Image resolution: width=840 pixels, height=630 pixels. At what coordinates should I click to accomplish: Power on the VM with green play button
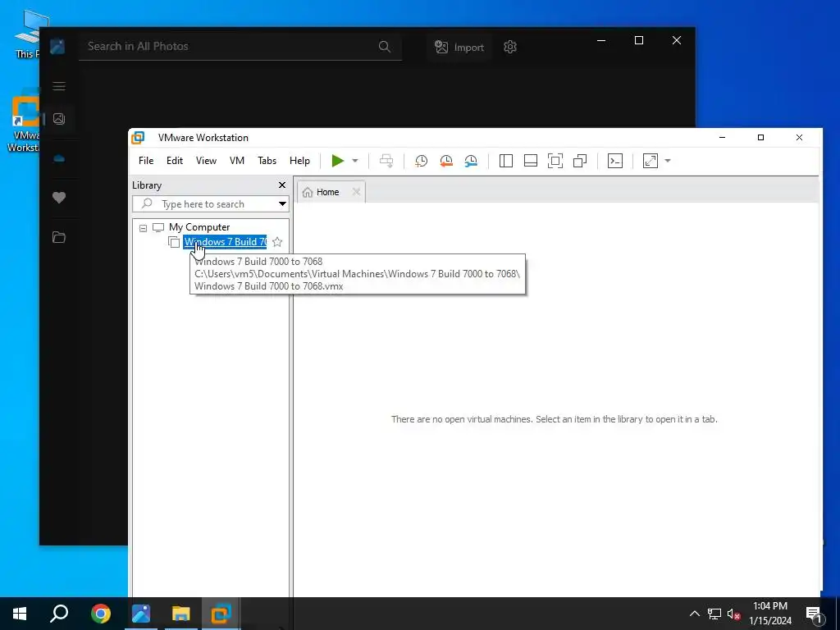tap(337, 161)
